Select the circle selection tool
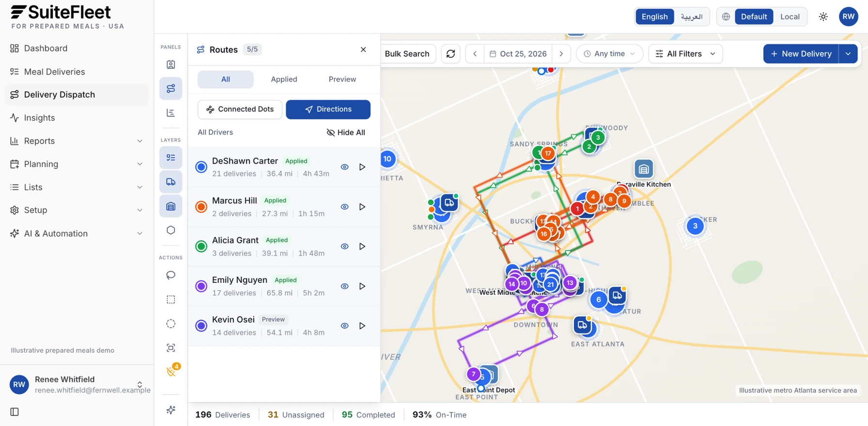The height and width of the screenshot is (426, 868). pyautogui.click(x=171, y=324)
